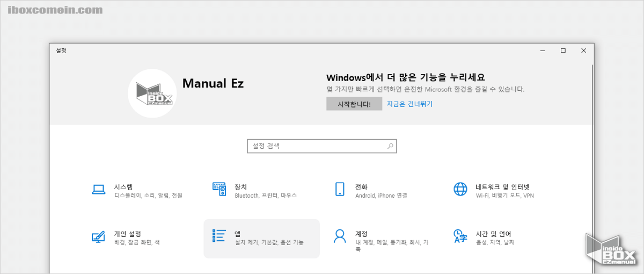644x274 pixels.
Task: Click the search magnifier in 설정 검색
Action: (390, 146)
